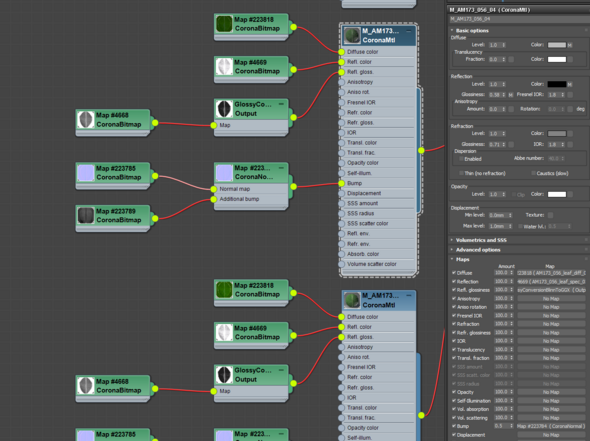Viewport: 590px width, 441px height.
Task: Collapse the selected M_AM173 CoronaMtl node
Action: click(x=409, y=32)
